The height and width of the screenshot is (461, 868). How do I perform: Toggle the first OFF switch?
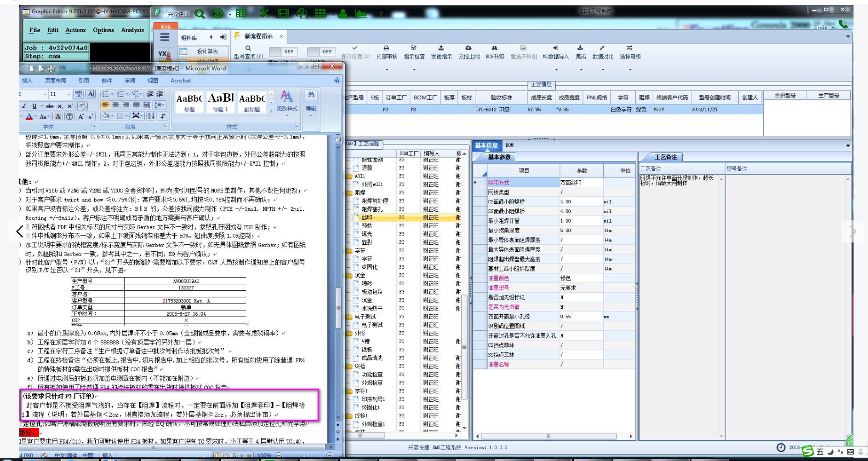(282, 52)
